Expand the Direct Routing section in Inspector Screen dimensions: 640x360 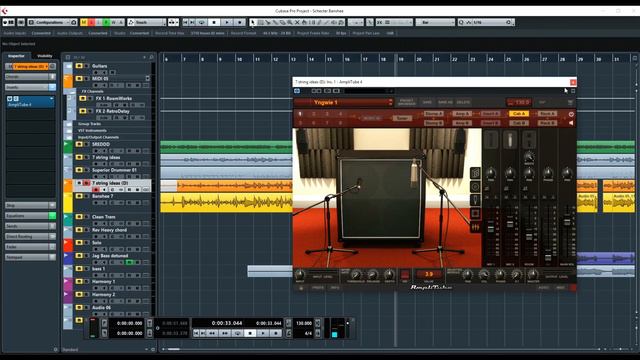click(x=31, y=236)
